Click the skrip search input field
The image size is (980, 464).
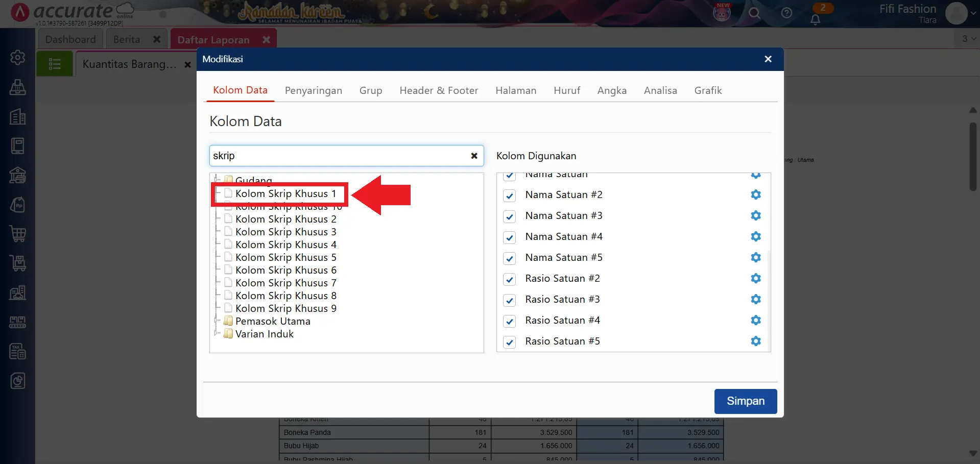[x=337, y=156]
